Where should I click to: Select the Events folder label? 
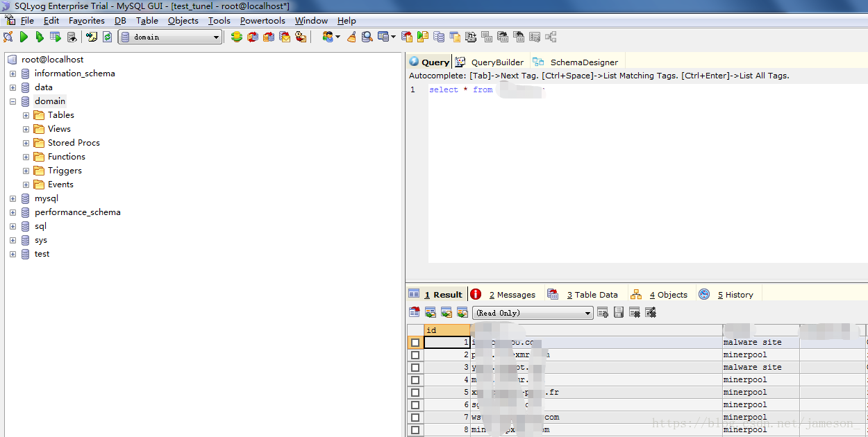pos(60,185)
